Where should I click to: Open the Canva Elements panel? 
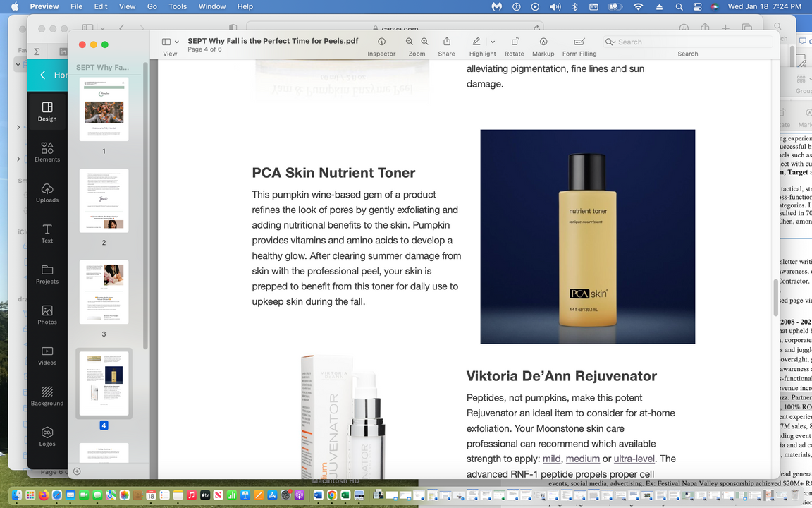(x=47, y=152)
